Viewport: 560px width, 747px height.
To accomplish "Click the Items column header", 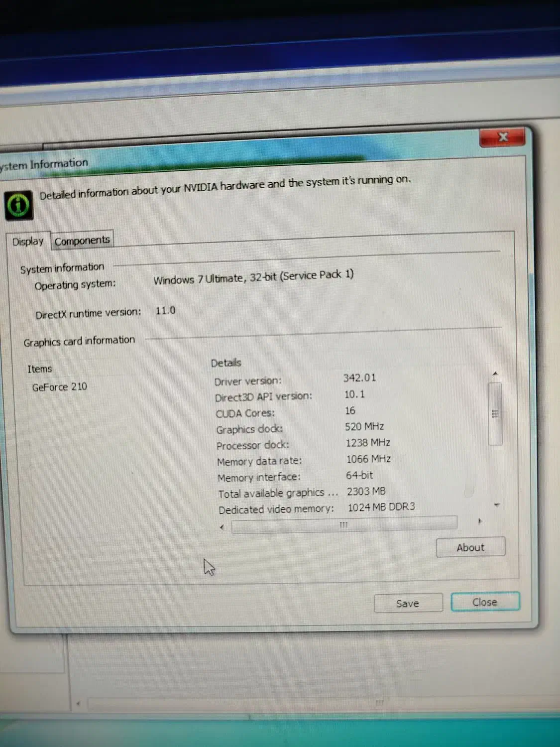I will click(39, 369).
